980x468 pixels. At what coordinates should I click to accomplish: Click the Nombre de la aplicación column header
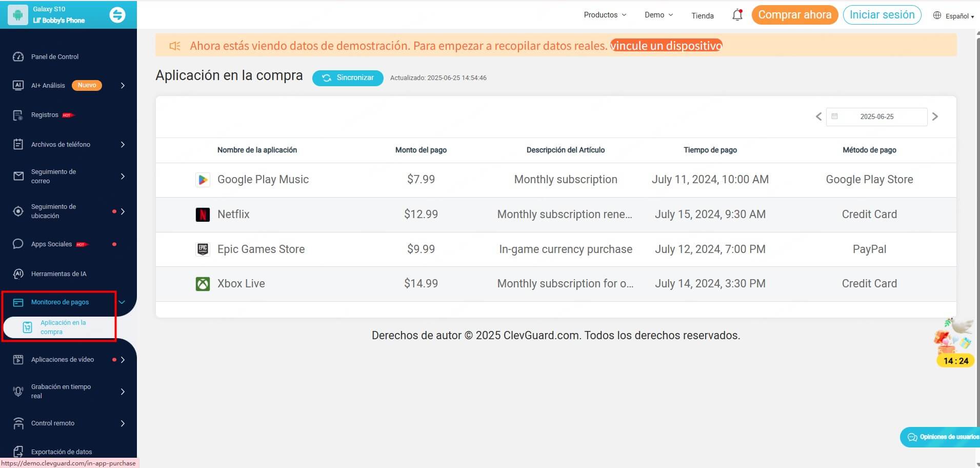[257, 150]
